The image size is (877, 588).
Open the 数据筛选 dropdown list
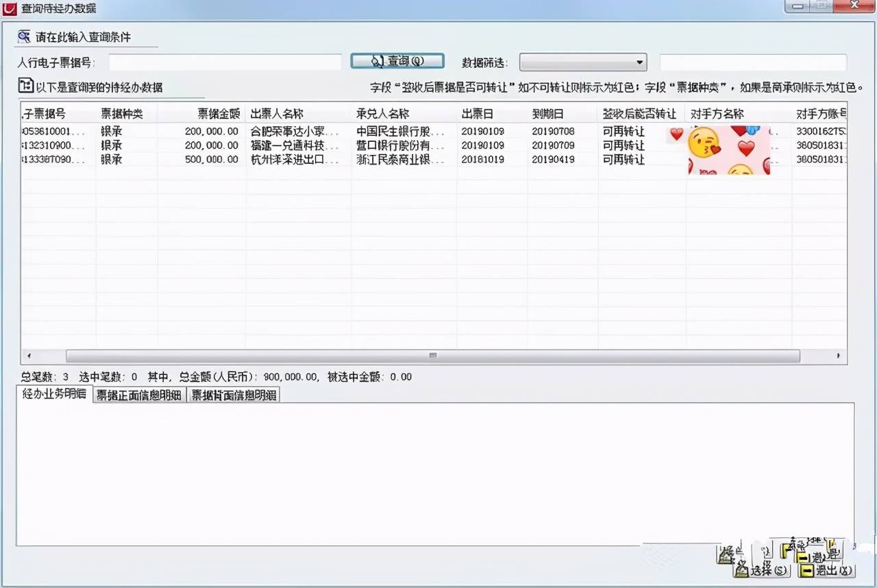(x=641, y=62)
